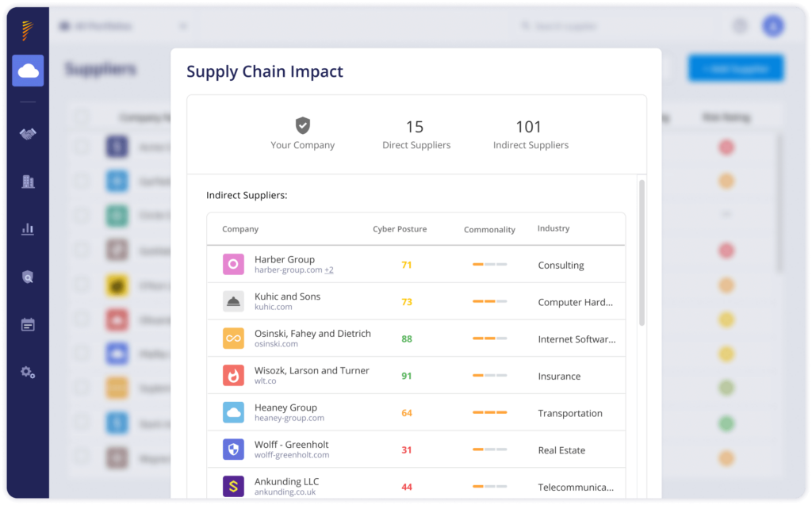Screen dimensions: 812x505
Task: Open the bar chart analytics icon
Action: click(x=27, y=229)
